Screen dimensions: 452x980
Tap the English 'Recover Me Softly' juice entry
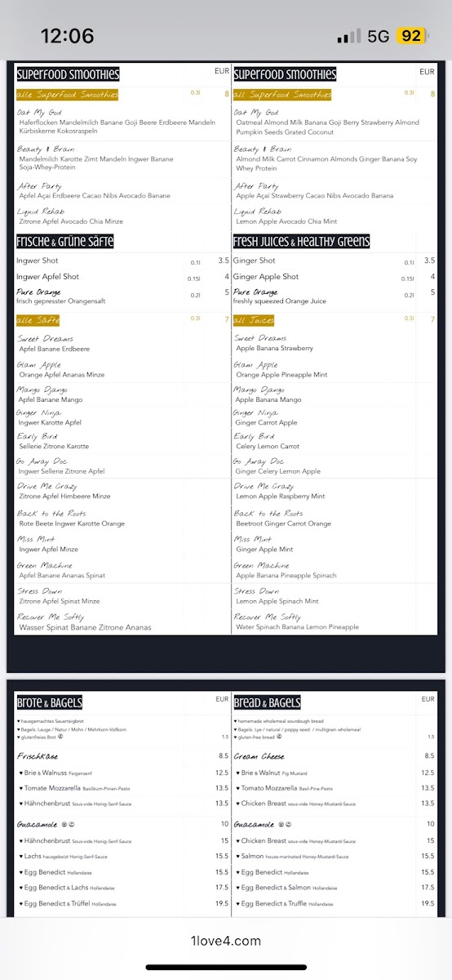tap(268, 617)
